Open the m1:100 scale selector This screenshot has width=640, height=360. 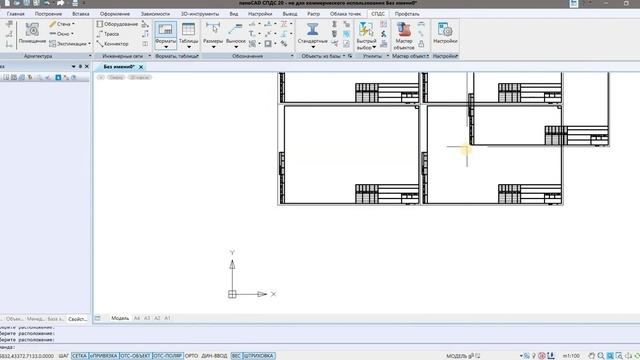pos(571,356)
